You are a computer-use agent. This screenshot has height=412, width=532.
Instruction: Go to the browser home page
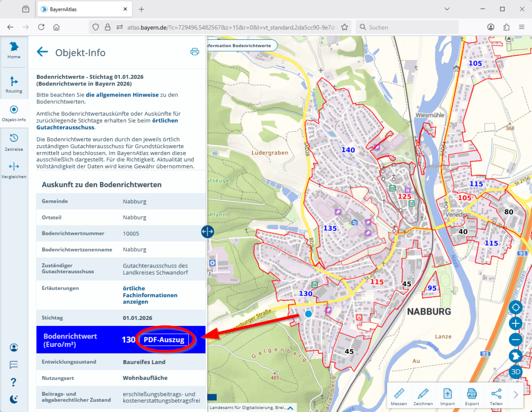tap(56, 27)
